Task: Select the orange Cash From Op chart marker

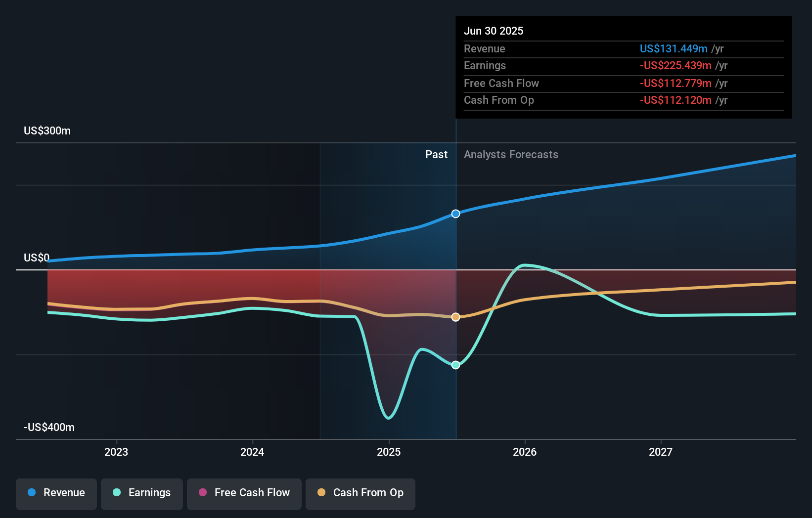Action: pyautogui.click(x=455, y=317)
